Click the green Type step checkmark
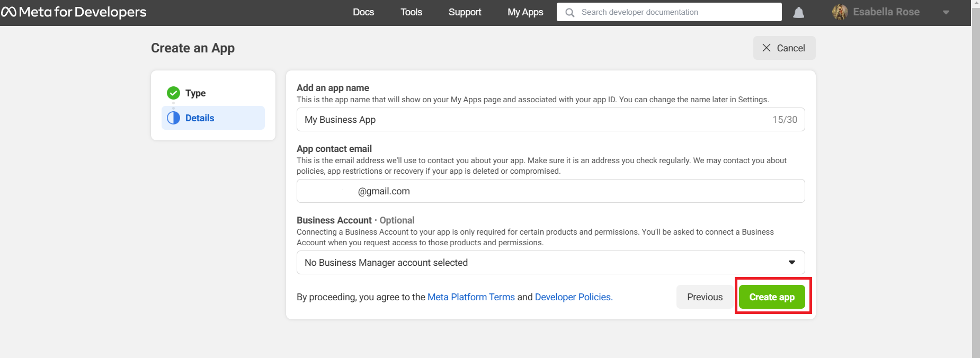This screenshot has width=980, height=358. (x=173, y=93)
